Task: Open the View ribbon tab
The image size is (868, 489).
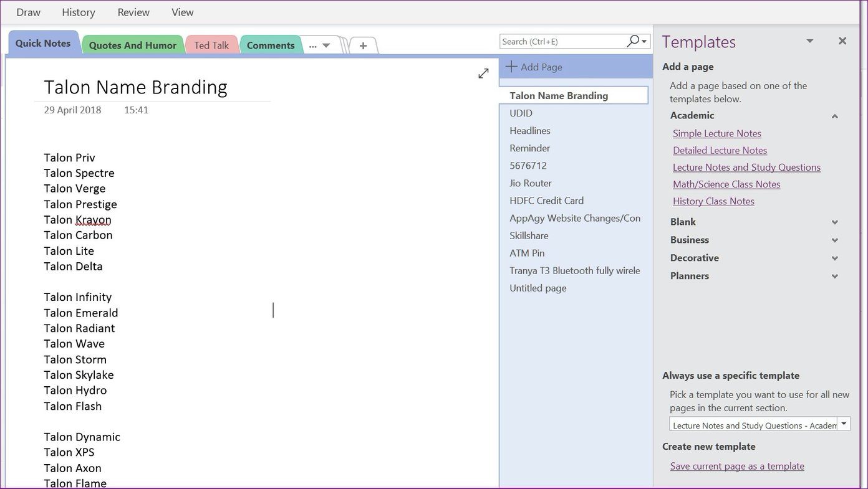Action: coord(183,12)
